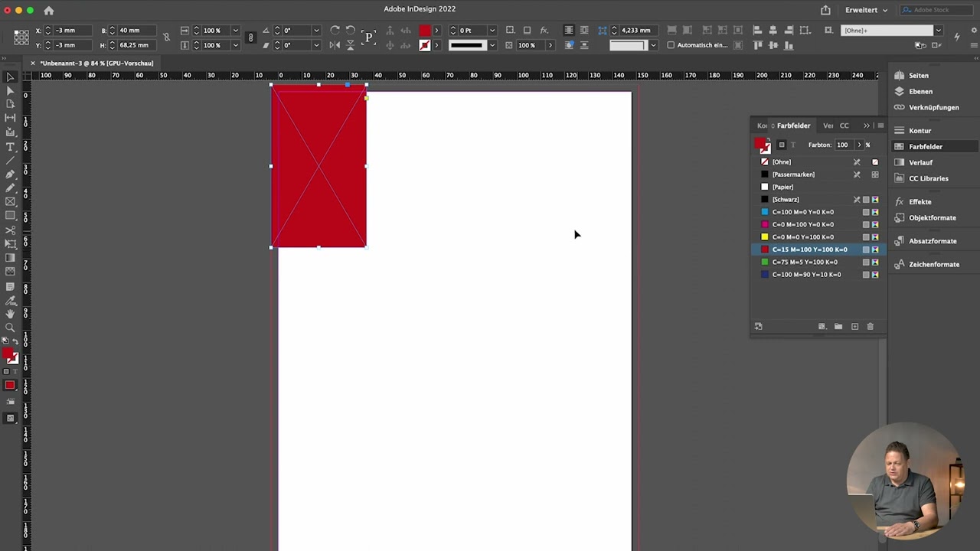The height and width of the screenshot is (551, 980).
Task: Open the Erweitert workspace menu
Action: 862,9
